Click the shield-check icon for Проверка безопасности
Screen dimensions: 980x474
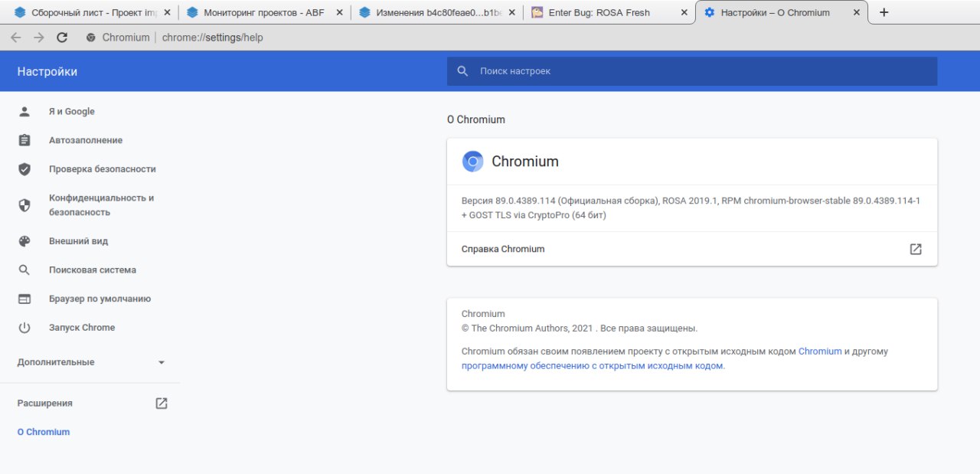[x=24, y=169]
